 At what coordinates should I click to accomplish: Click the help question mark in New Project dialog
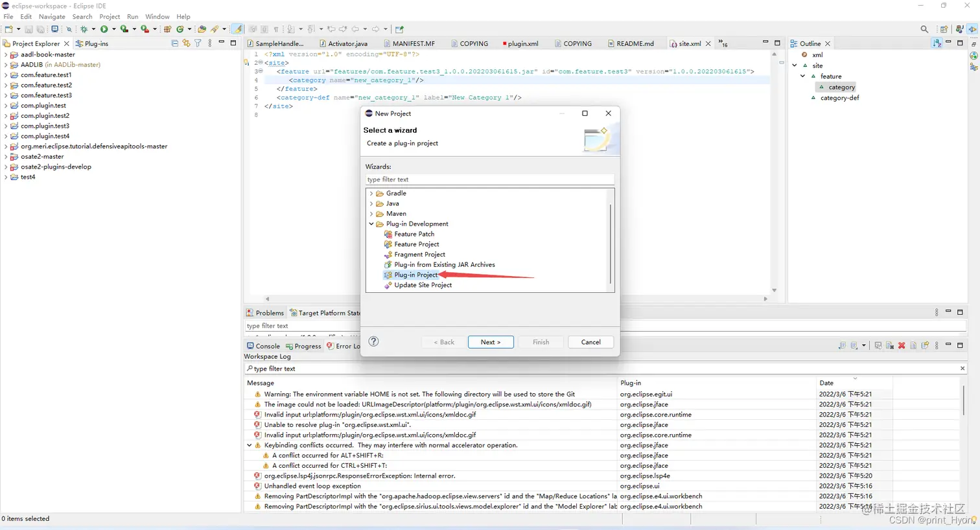pyautogui.click(x=373, y=341)
